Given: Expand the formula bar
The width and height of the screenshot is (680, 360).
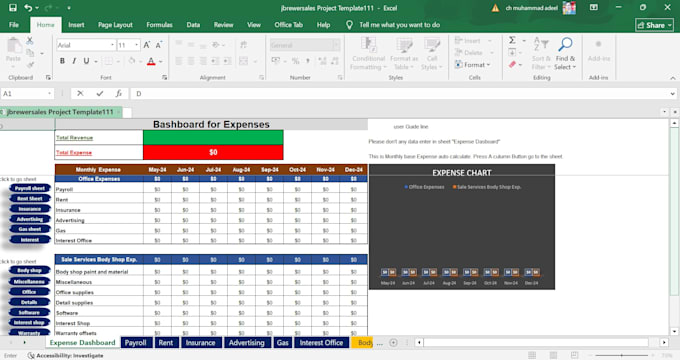Looking at the screenshot, I should [x=672, y=93].
